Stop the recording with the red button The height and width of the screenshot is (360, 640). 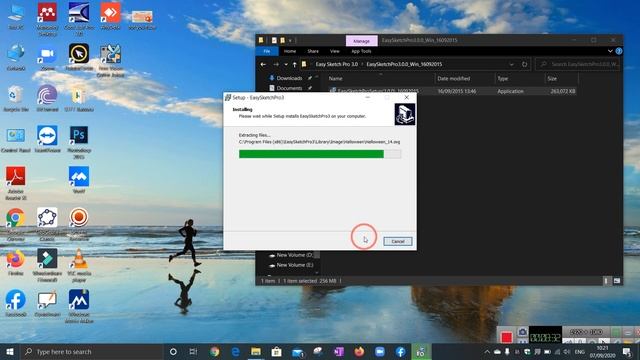click(507, 337)
